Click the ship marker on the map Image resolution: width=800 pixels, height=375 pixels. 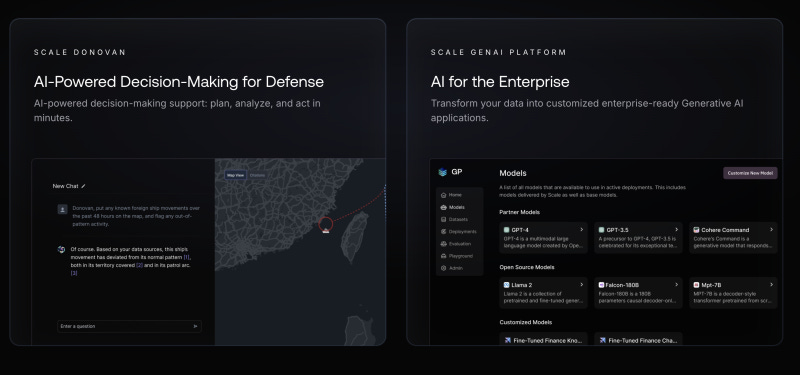point(326,231)
